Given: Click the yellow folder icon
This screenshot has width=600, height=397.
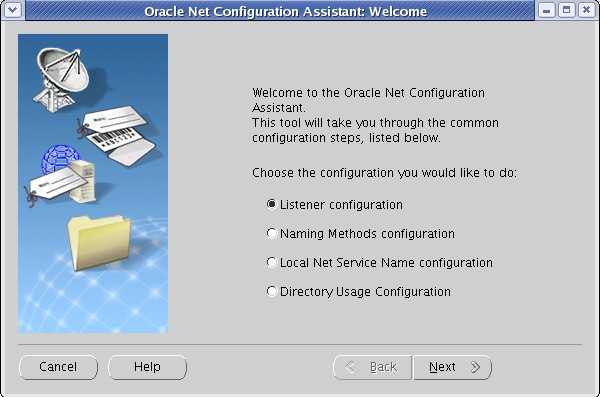Looking at the screenshot, I should pos(99,243).
